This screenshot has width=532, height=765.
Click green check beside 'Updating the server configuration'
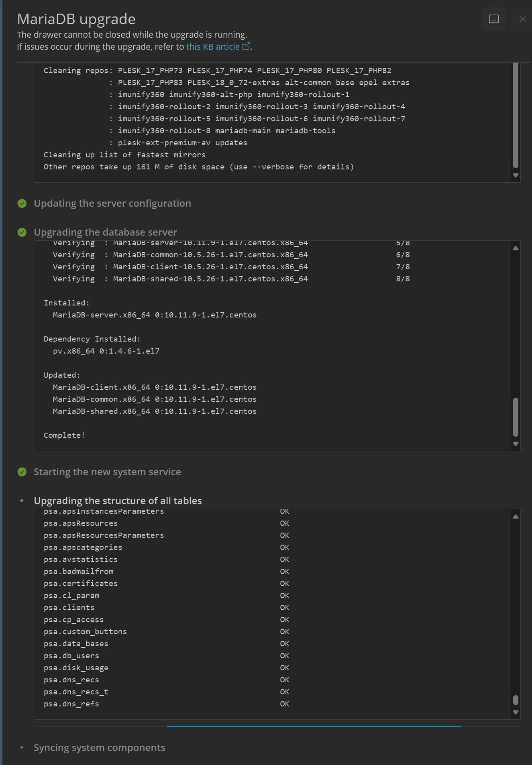click(x=22, y=203)
